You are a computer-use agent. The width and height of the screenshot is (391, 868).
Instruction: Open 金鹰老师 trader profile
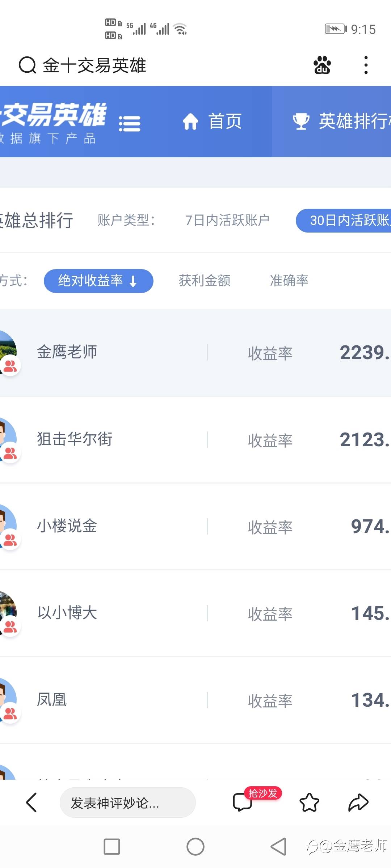tap(67, 352)
